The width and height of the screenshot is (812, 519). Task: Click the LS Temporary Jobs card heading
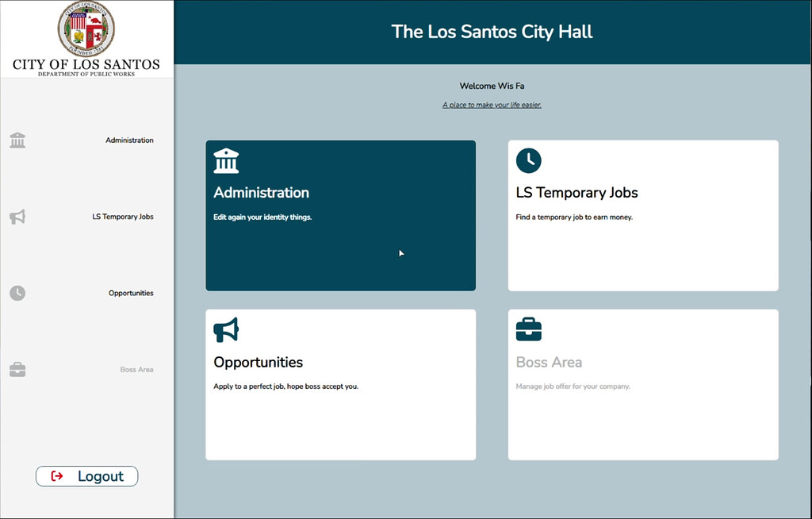click(576, 193)
